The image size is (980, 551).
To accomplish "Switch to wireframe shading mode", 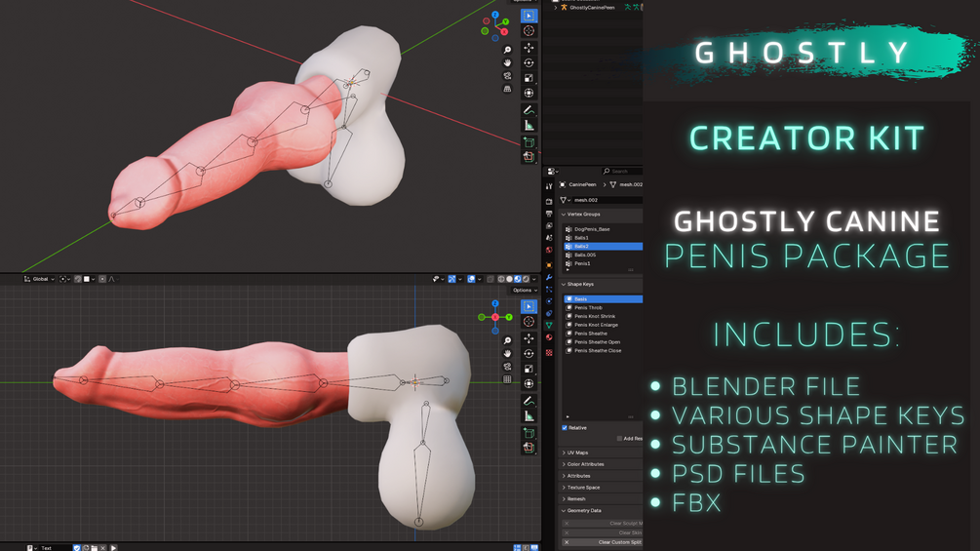I will [501, 279].
